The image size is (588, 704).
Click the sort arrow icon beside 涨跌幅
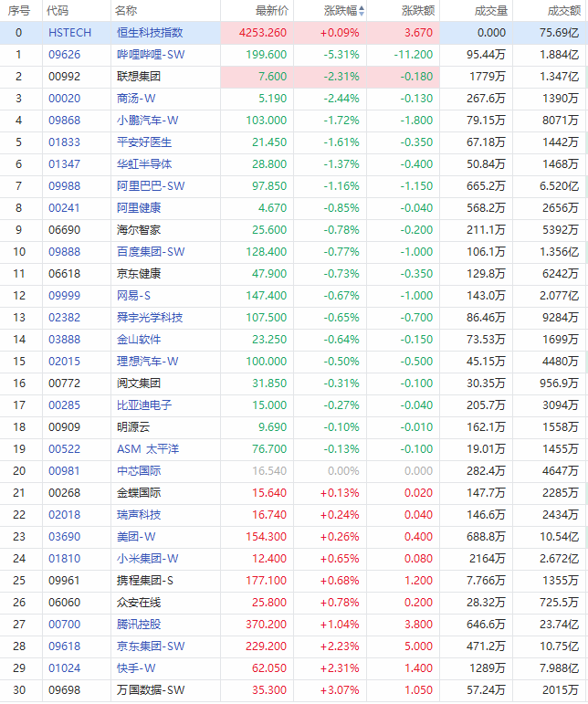(x=362, y=11)
